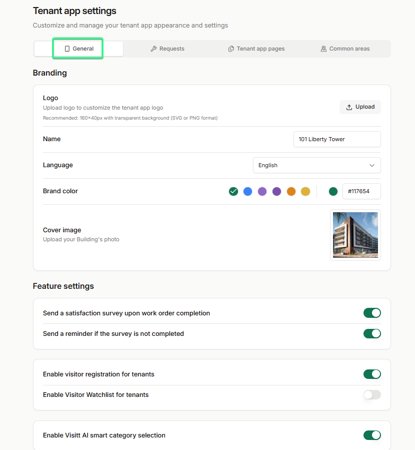Click the 'Tenant app settings' title
This screenshot has height=450, width=415.
[x=74, y=11]
